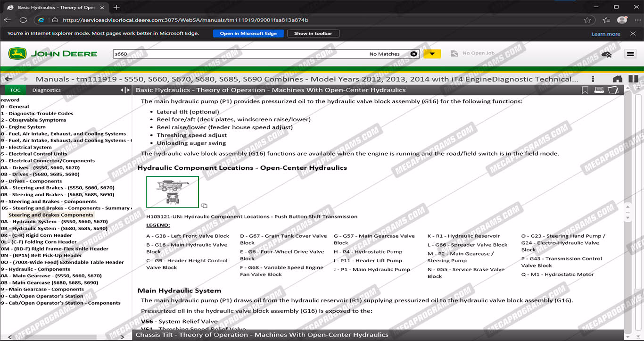
Task: Clear the s660 search text
Action: 413,54
